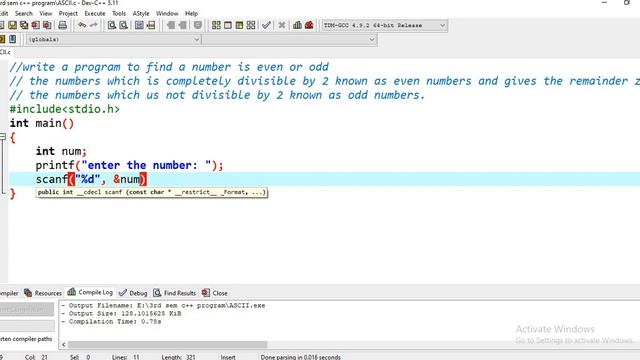Screen dimensions: 640x360
Task: Click the Redo toolbar icon
Action: click(x=93, y=25)
